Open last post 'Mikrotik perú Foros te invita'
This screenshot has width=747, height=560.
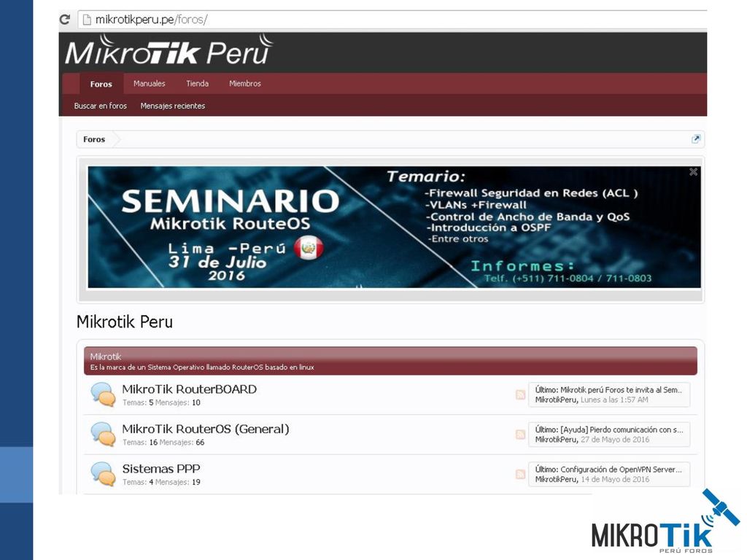[622, 389]
